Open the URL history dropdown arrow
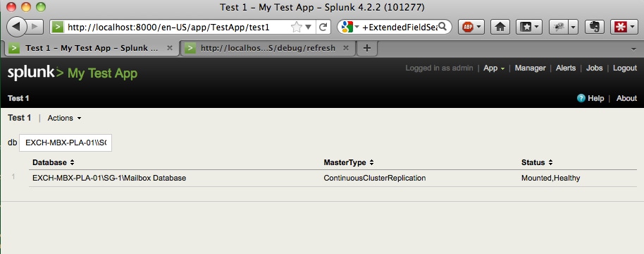Viewport: 644px width, 254px height. click(309, 28)
